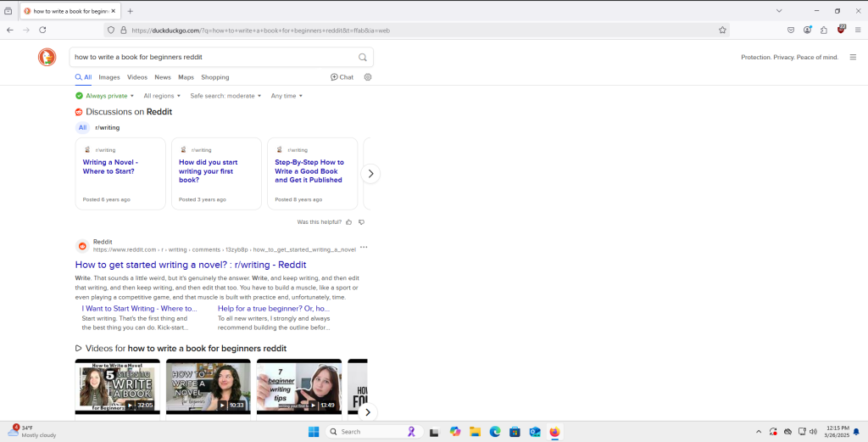Open the Windows Start menu
Image resolution: width=868 pixels, height=442 pixels.
pos(314,432)
